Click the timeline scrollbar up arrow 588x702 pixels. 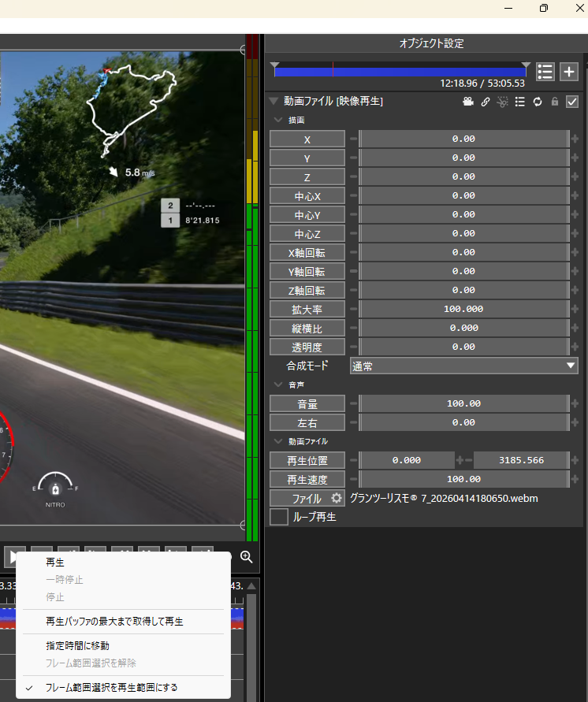pyautogui.click(x=251, y=585)
